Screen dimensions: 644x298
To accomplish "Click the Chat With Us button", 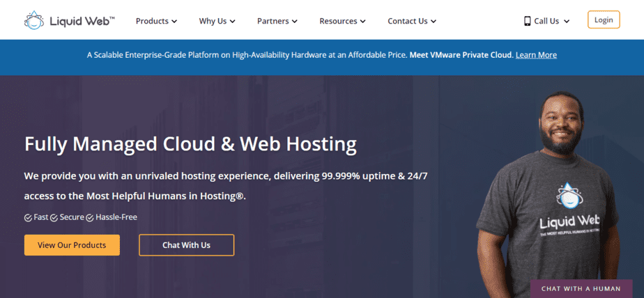I will click(187, 245).
